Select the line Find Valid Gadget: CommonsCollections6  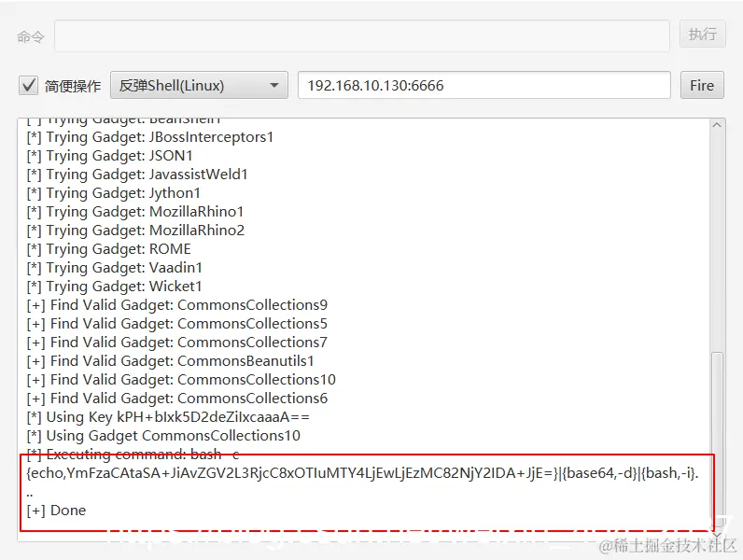[x=177, y=399]
